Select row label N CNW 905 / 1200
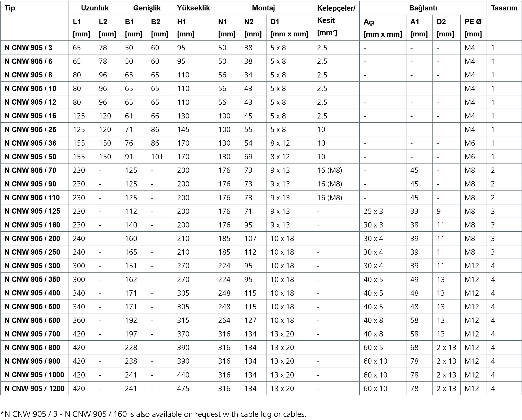The image size is (522, 420). pyautogui.click(x=34, y=388)
